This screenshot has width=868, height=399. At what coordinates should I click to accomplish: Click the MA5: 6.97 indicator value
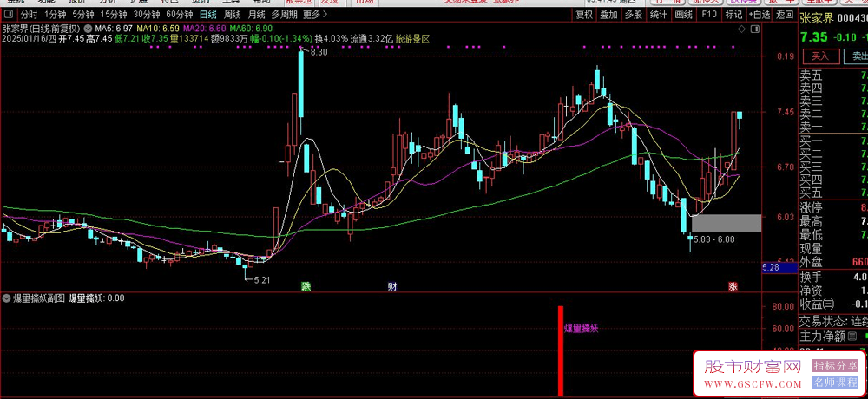[114, 28]
